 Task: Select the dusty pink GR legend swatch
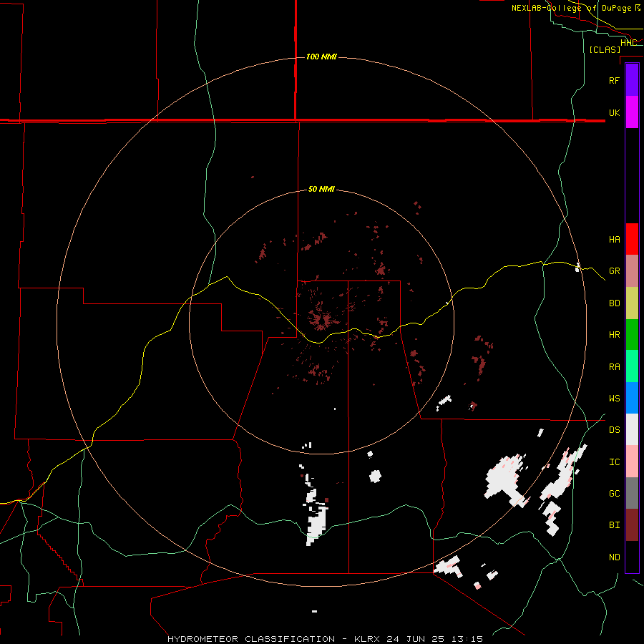tap(632, 271)
